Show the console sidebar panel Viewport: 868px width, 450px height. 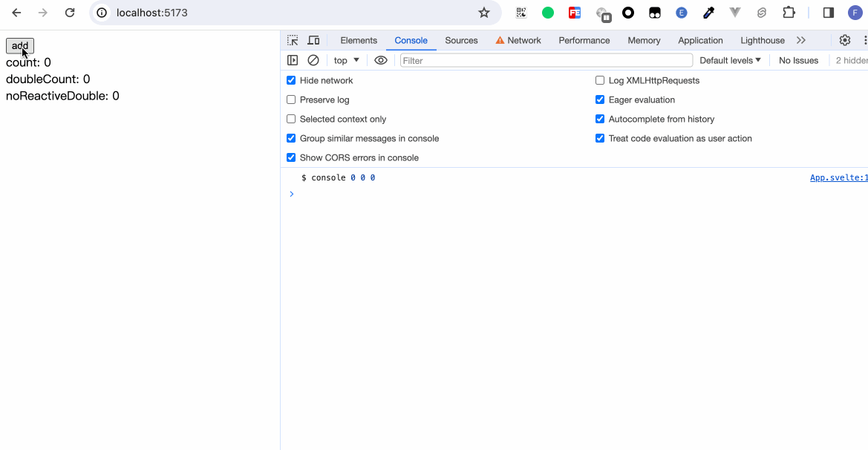pos(293,60)
